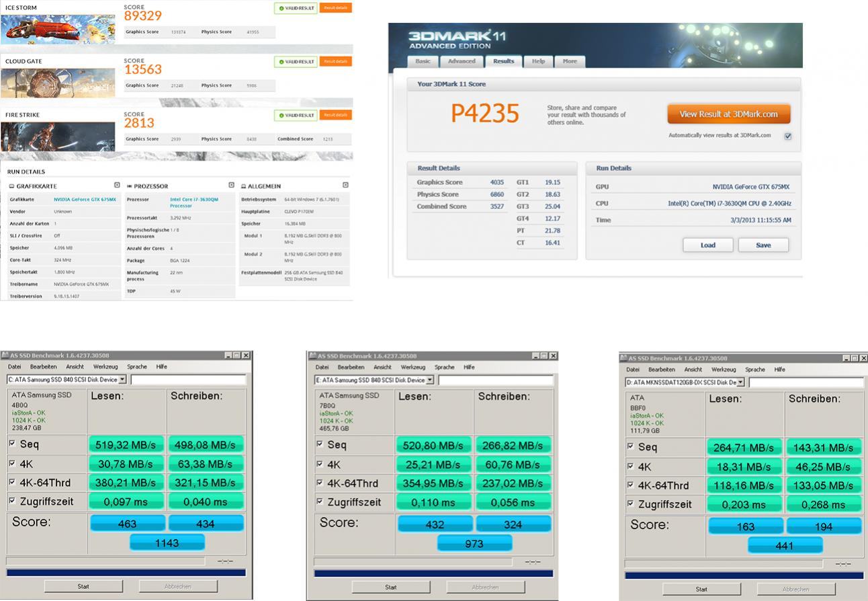Follow the NVIDIA GeForce GTX 675MX Grafikkarte link

[85, 200]
